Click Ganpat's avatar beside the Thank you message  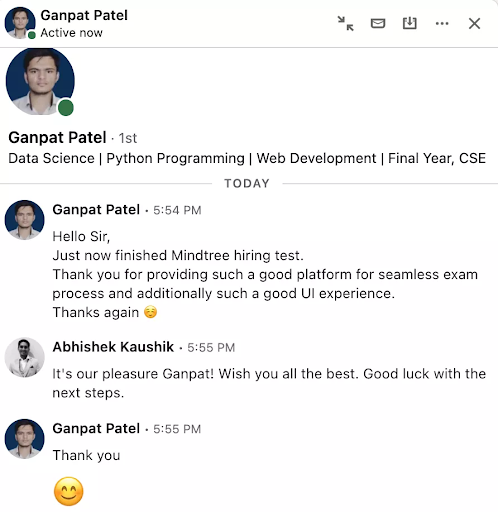pos(24,439)
